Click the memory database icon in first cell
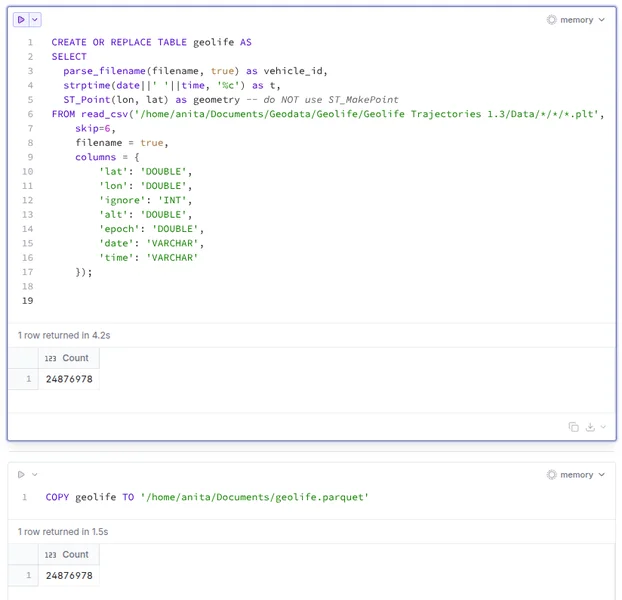 (552, 19)
